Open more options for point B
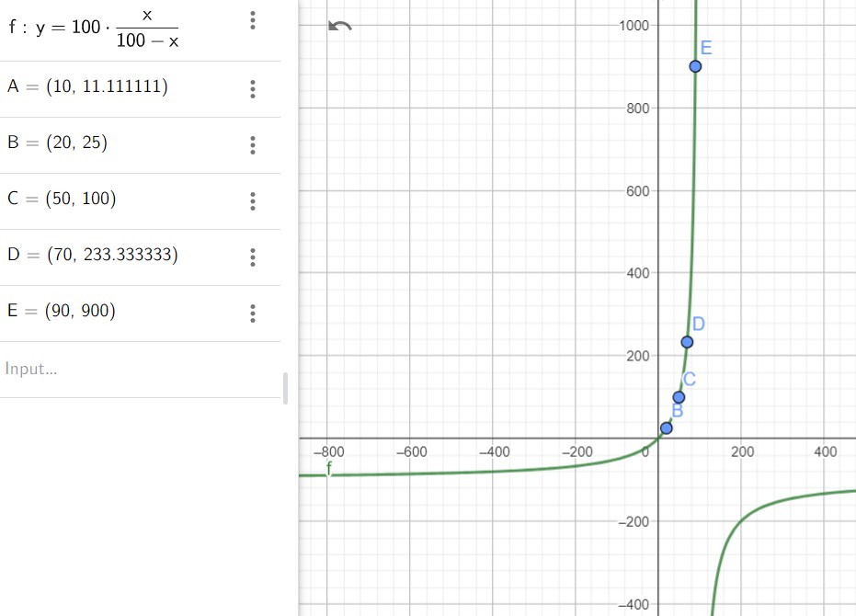This screenshot has height=616, width=856. 252,145
